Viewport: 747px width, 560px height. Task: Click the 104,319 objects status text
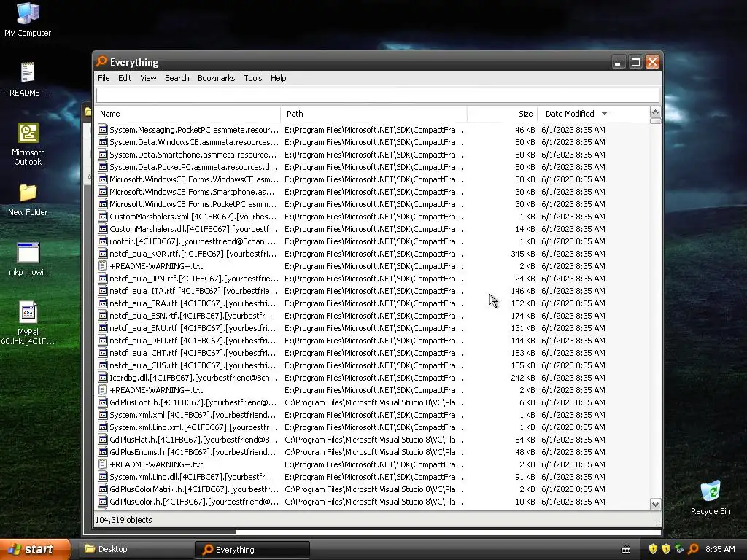(123, 520)
